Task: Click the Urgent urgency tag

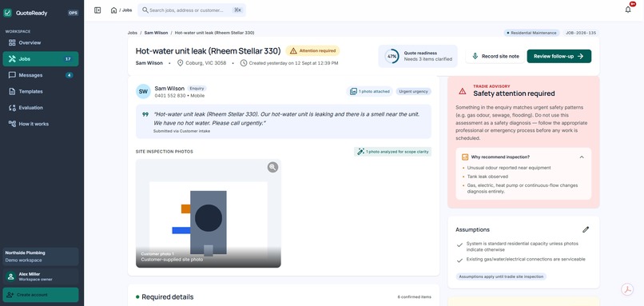Action: [x=414, y=92]
